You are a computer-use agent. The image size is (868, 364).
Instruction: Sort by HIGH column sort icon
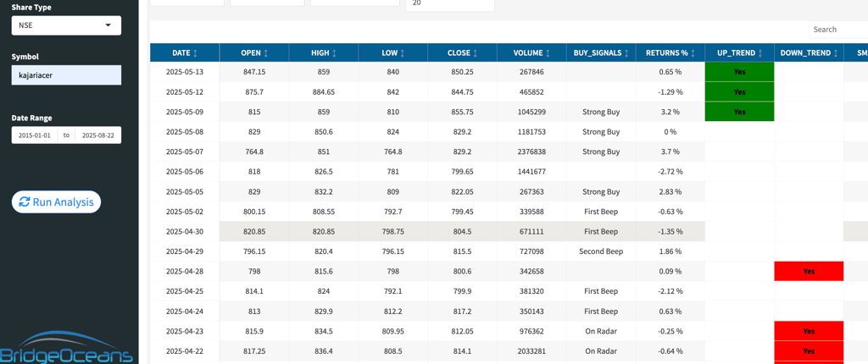[333, 53]
